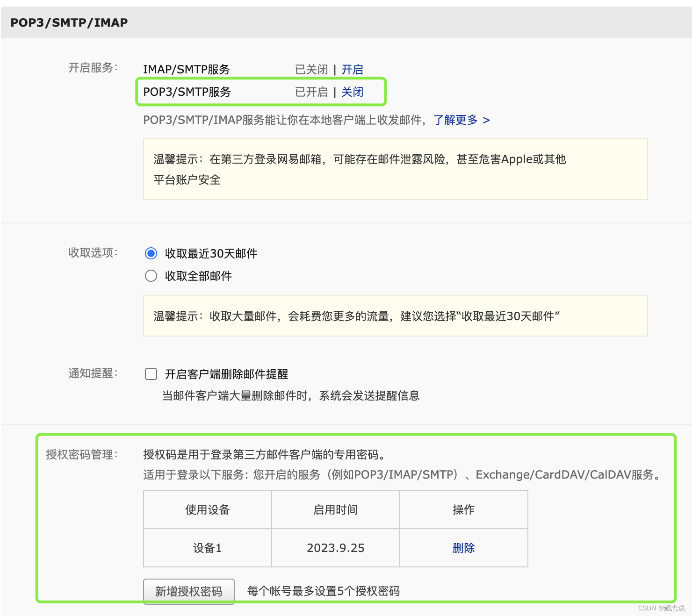This screenshot has height=616, width=692.
Task: Select 收取全部邮件 radio option
Action: tap(151, 276)
